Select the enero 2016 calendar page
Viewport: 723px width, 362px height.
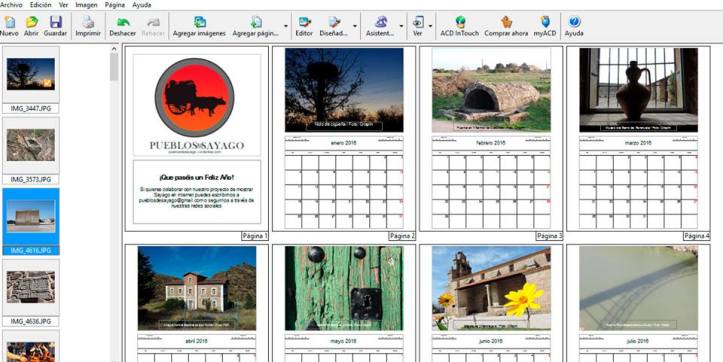344,138
